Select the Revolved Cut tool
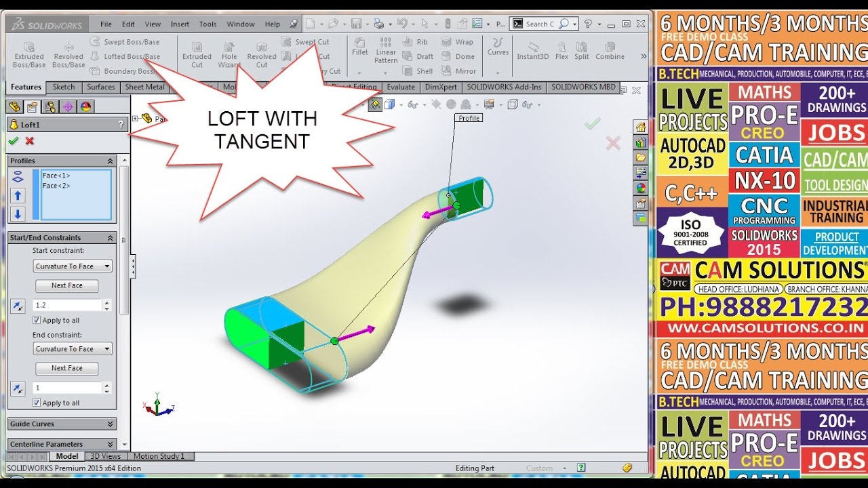 point(261,54)
